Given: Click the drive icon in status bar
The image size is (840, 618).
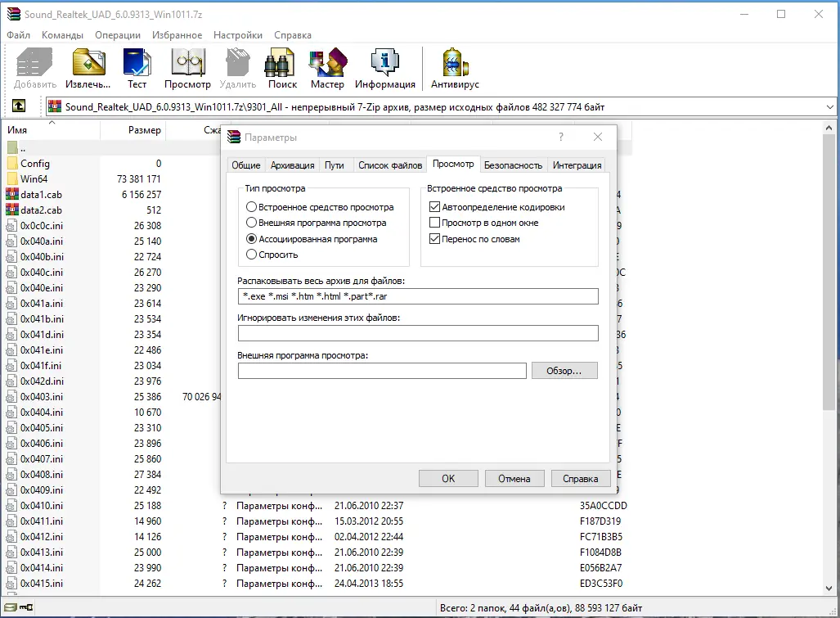Looking at the screenshot, I should (x=10, y=607).
